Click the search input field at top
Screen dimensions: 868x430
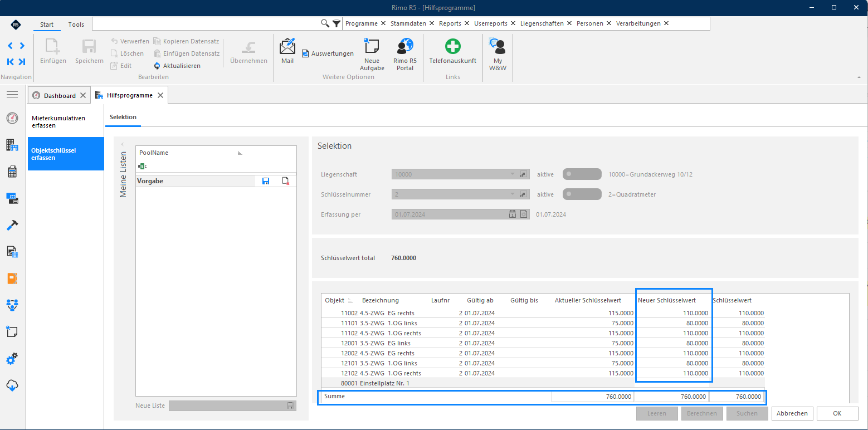tap(206, 23)
